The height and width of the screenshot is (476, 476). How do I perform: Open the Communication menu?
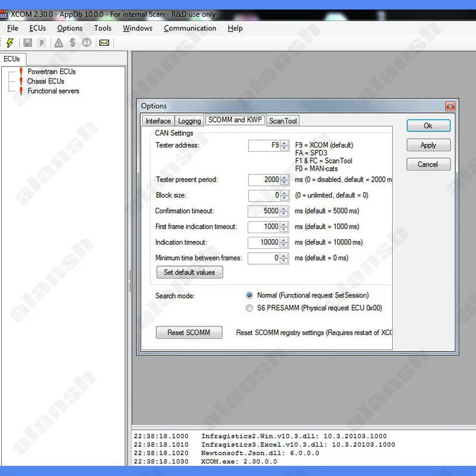(x=190, y=28)
